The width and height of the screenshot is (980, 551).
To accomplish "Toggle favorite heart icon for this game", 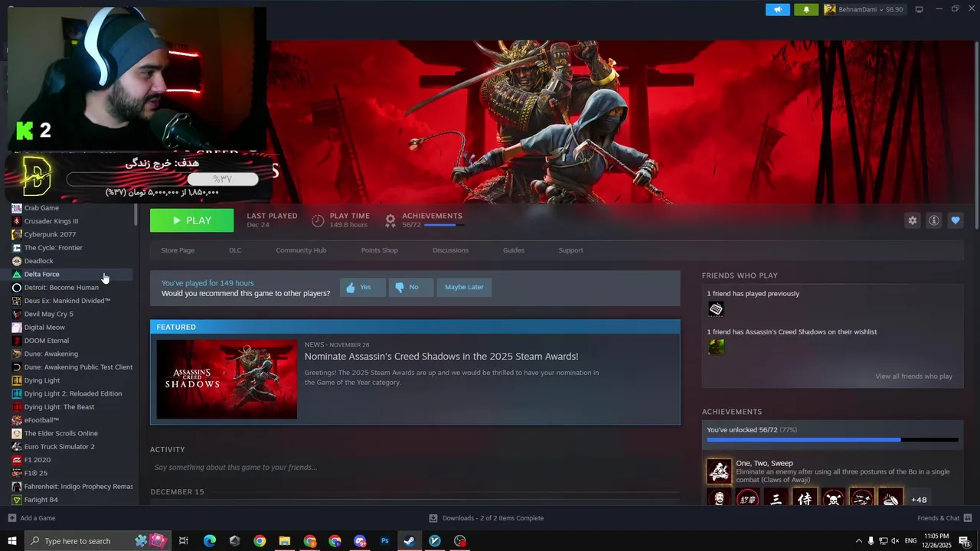I will pos(955,220).
